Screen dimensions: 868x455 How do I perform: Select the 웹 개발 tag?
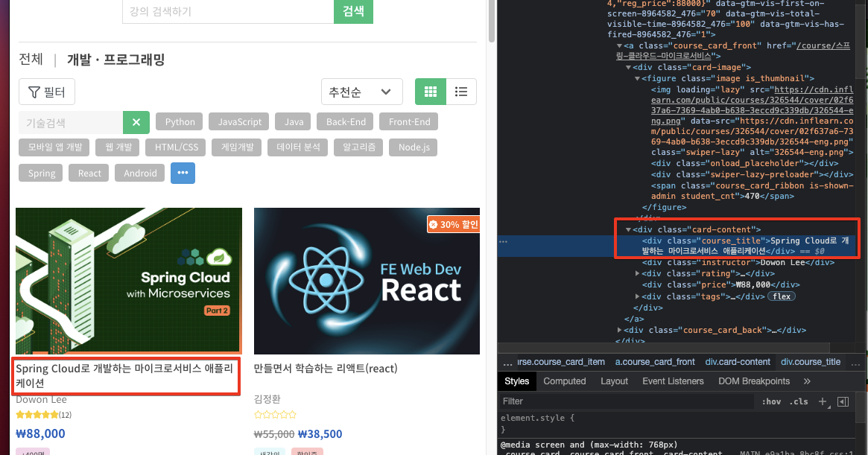pos(118,147)
